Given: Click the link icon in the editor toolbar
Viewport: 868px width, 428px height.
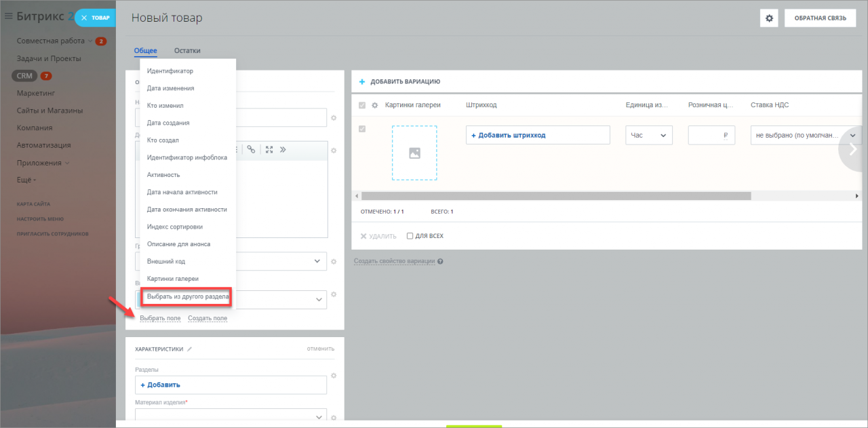Looking at the screenshot, I should (251, 150).
